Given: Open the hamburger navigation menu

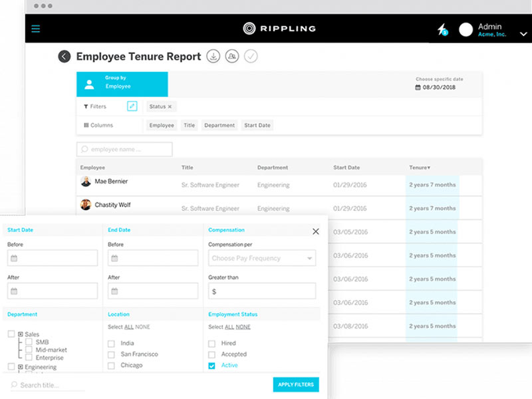Looking at the screenshot, I should pos(36,29).
